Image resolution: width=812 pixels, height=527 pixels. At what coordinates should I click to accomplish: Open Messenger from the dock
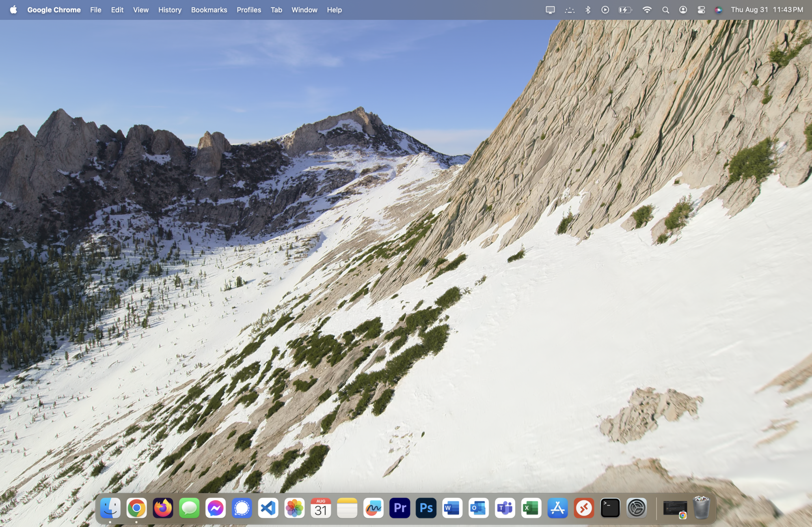[215, 508]
